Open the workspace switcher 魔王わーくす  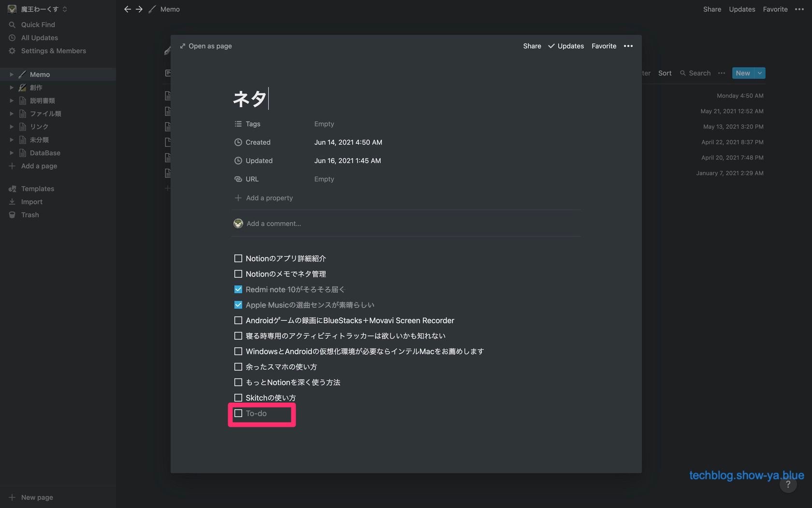(39, 9)
